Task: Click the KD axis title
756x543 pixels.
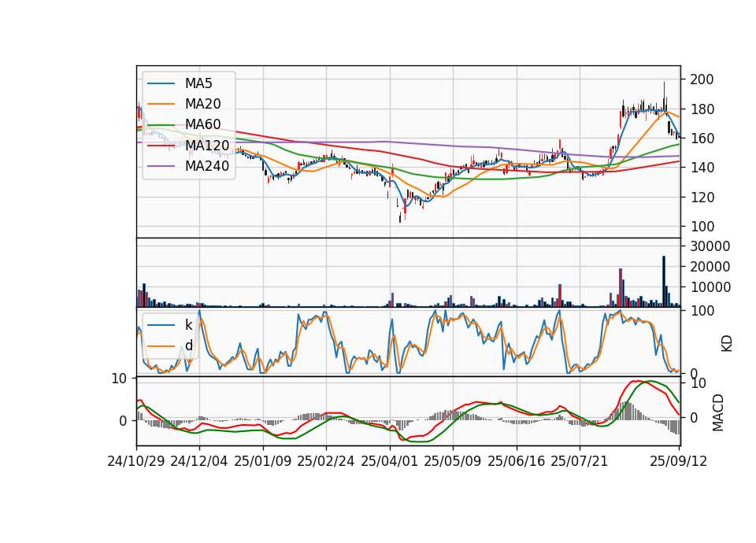Action: click(727, 344)
